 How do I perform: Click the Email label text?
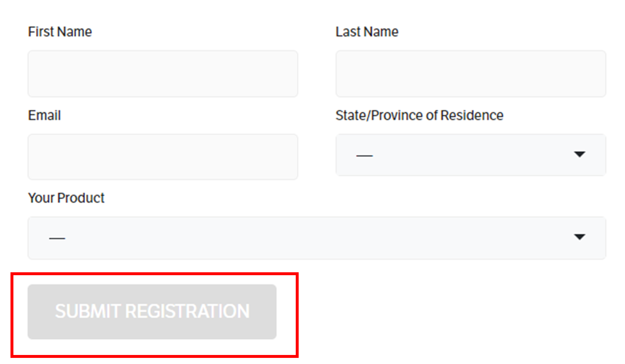(x=44, y=115)
